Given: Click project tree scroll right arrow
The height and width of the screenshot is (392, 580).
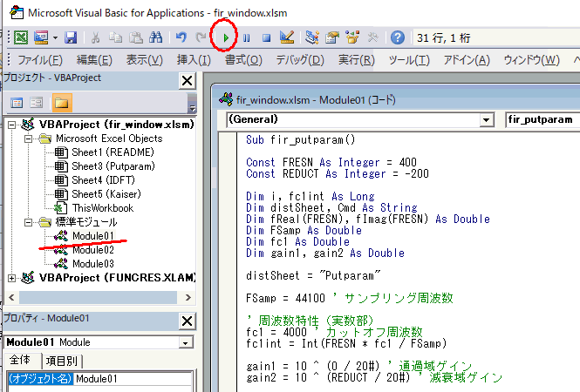Looking at the screenshot, I should (x=188, y=297).
